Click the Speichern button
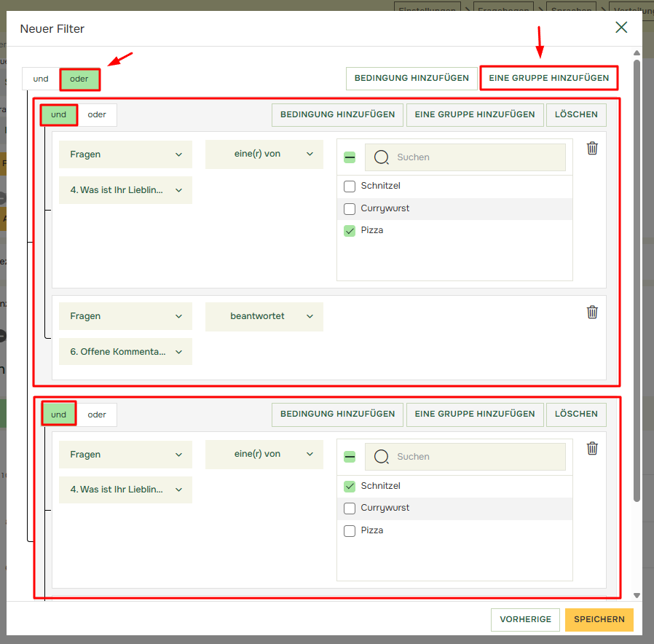The height and width of the screenshot is (644, 654). click(x=599, y=619)
